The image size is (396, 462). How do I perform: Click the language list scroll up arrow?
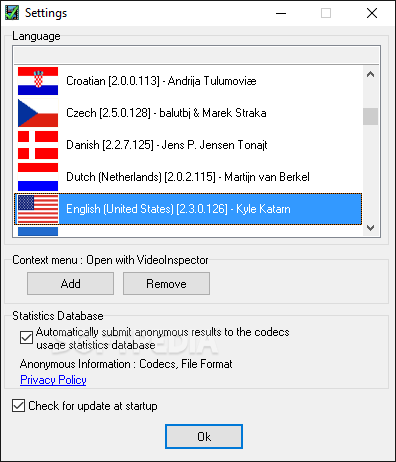click(x=370, y=74)
